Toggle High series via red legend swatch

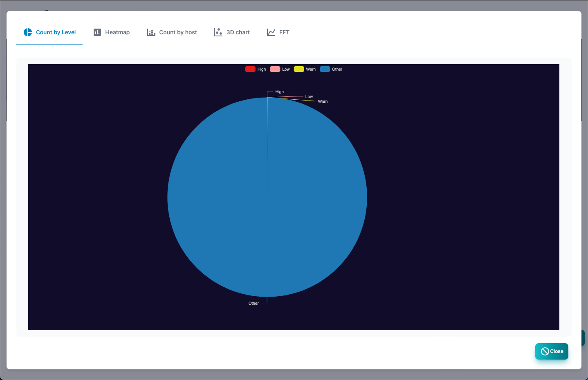click(x=250, y=69)
